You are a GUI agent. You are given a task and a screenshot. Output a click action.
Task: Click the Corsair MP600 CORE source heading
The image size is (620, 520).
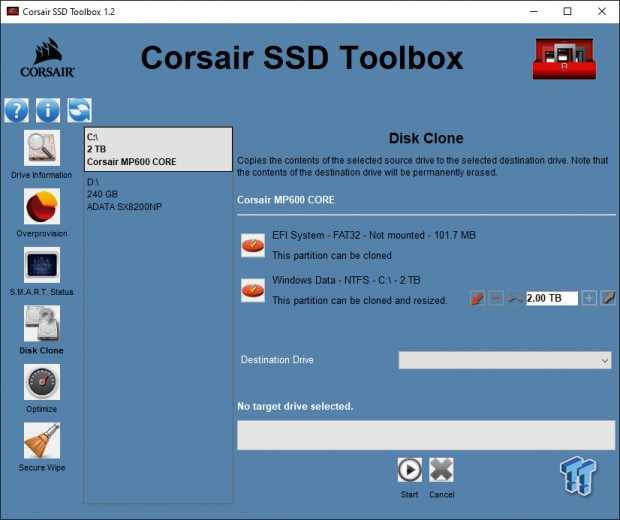285,200
